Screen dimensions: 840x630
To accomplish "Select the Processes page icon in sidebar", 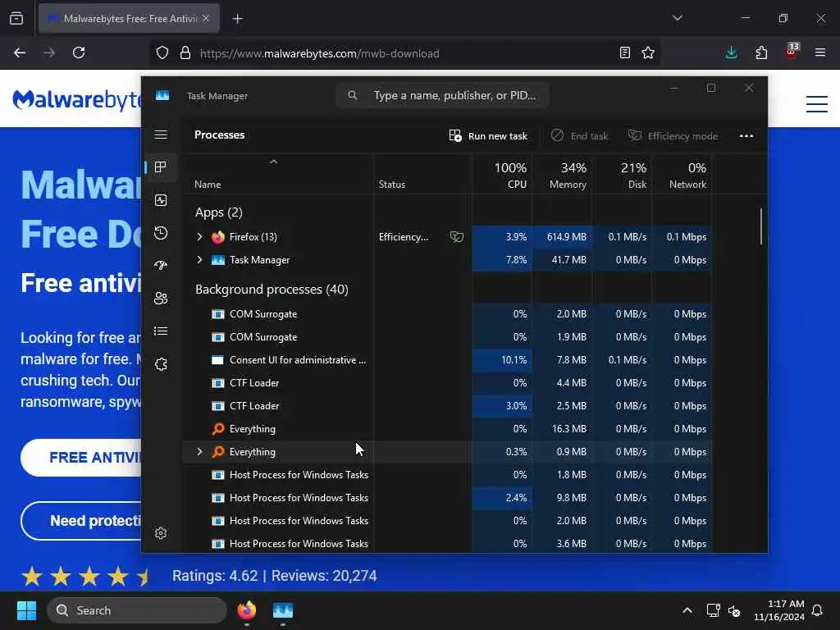I will (161, 167).
